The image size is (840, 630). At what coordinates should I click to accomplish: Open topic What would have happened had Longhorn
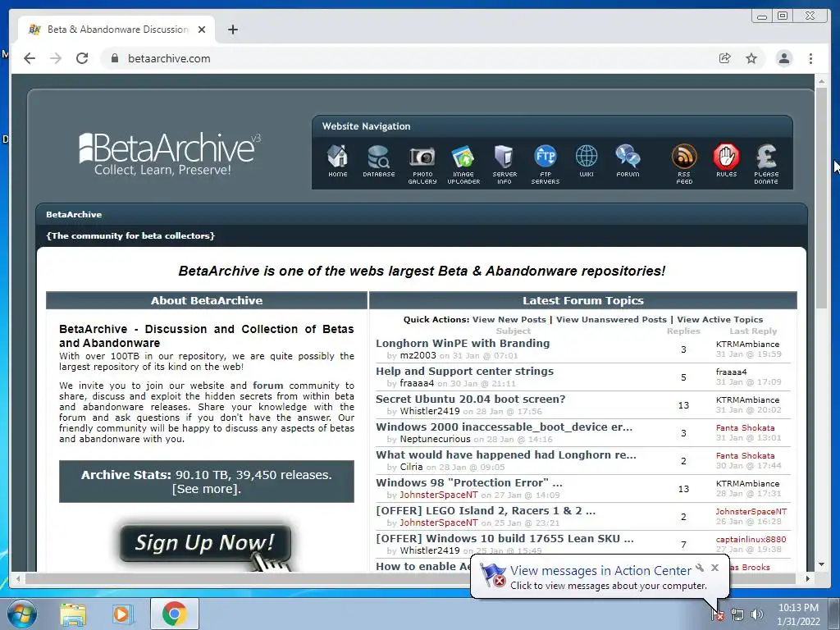505,454
